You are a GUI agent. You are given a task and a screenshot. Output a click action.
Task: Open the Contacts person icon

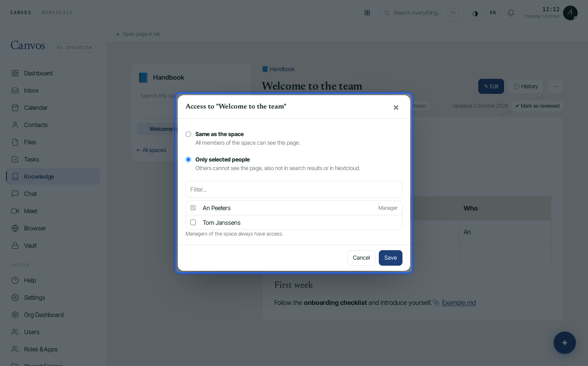15,125
